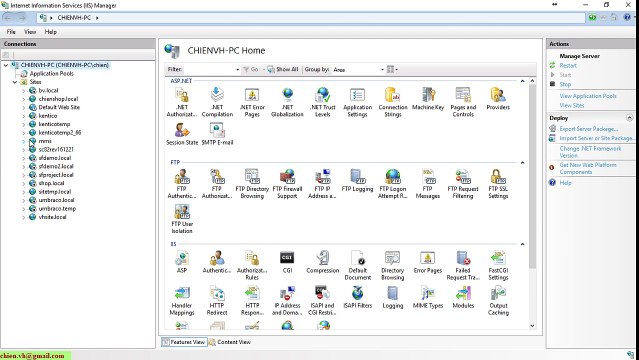Switch to Features View tab
The image size is (639, 360).
[x=184, y=342]
